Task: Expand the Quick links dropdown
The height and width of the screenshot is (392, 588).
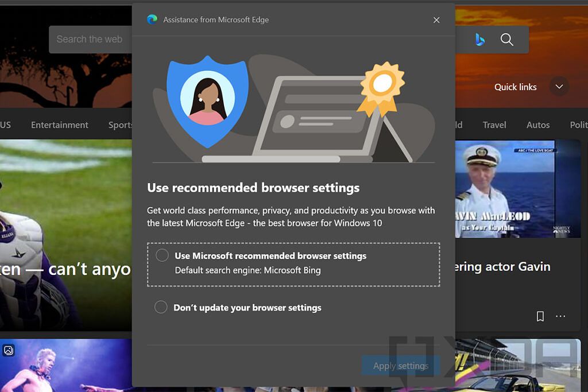Action: [559, 87]
